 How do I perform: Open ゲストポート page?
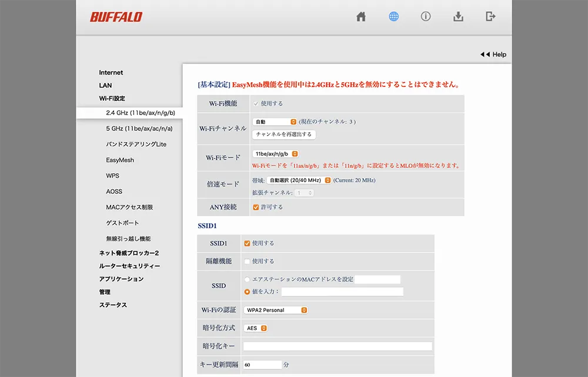pos(122,223)
